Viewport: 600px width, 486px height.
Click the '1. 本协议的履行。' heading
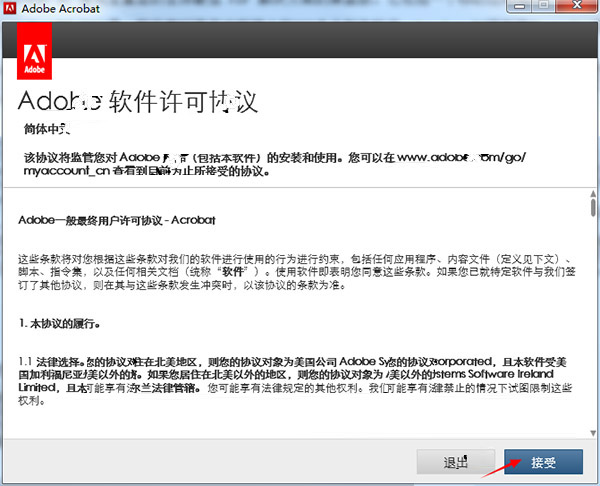60,324
